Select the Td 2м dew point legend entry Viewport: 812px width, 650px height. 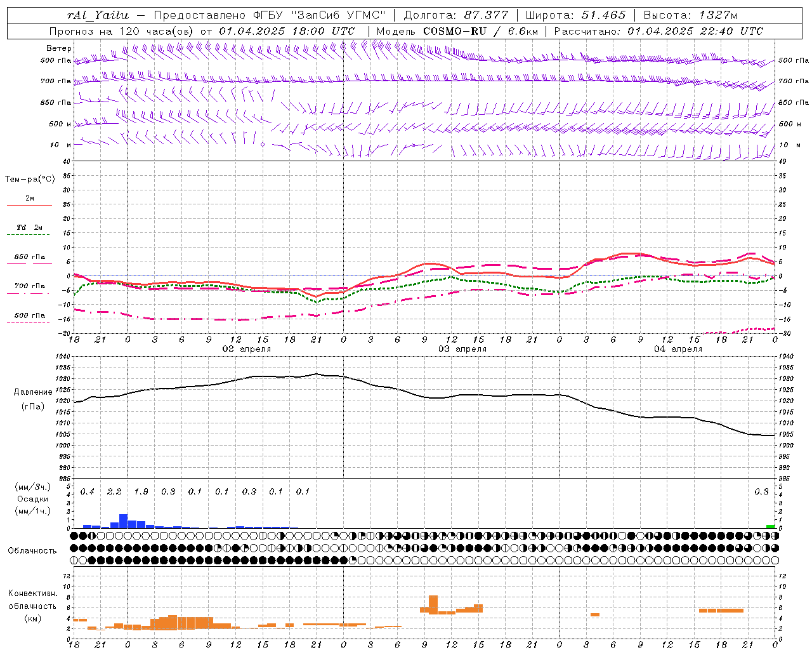(30, 227)
